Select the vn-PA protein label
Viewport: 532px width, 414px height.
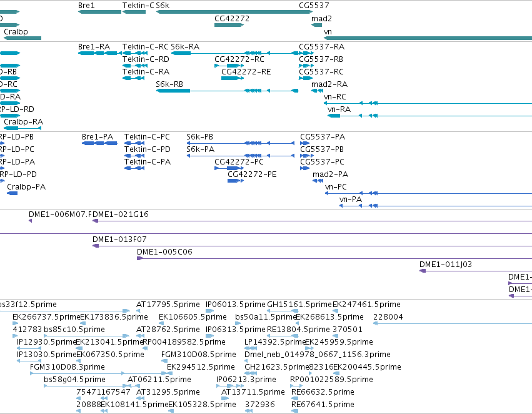(x=351, y=199)
